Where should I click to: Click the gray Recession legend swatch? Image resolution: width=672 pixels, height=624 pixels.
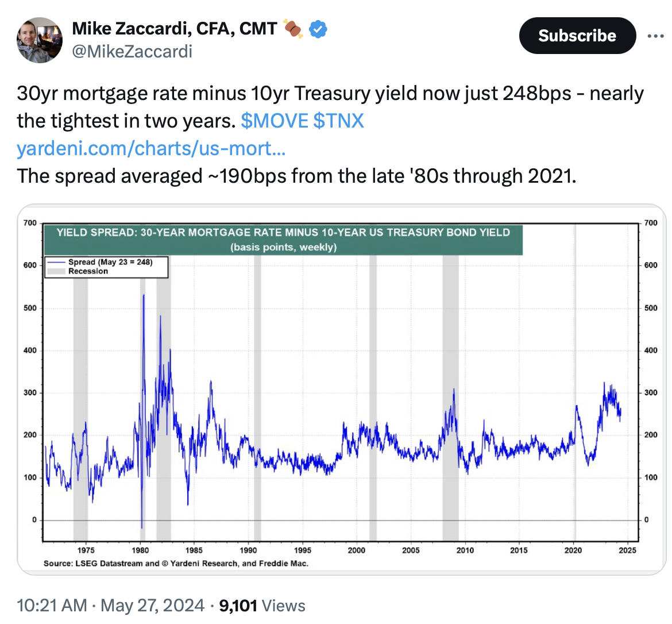coord(56,271)
